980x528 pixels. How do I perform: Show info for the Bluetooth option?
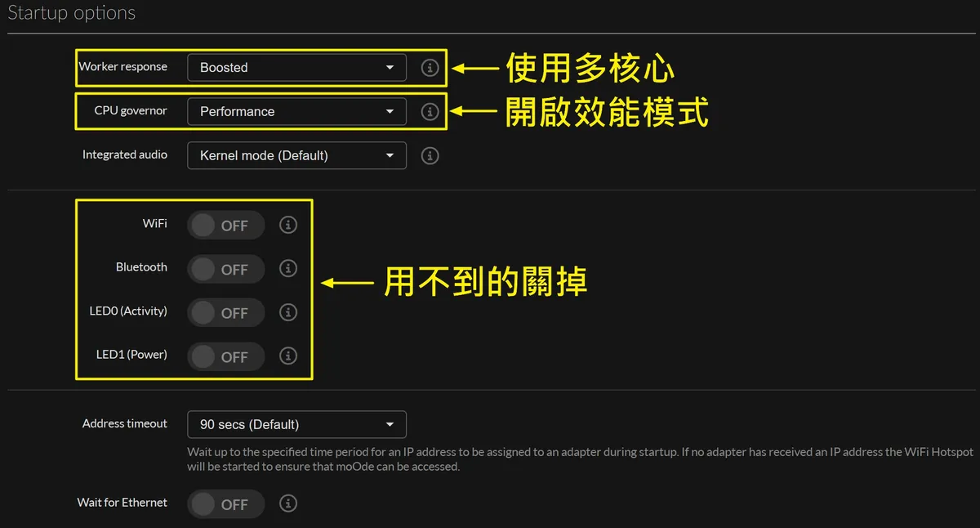pyautogui.click(x=287, y=268)
